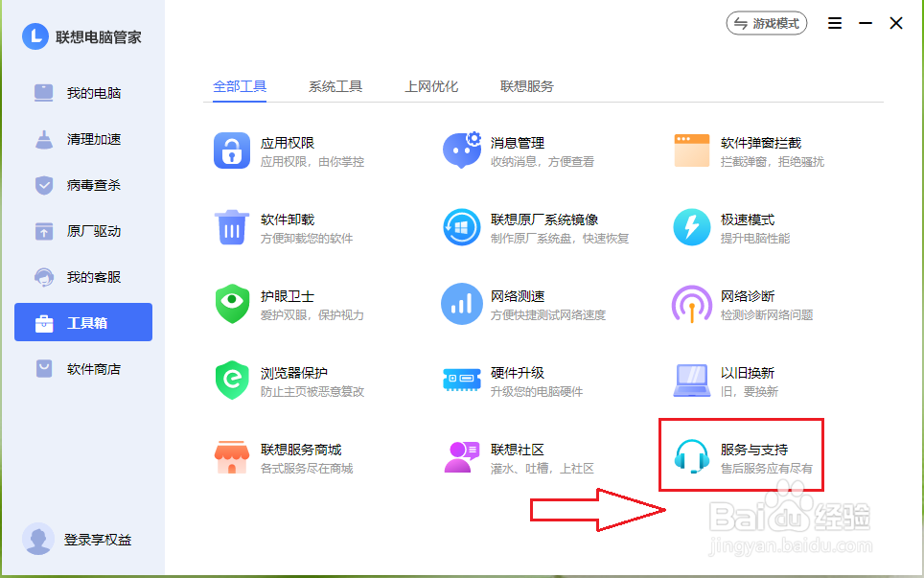Viewport: 924px width, 578px height.
Task: Open the 服务与支持 headset icon
Action: pos(692,456)
